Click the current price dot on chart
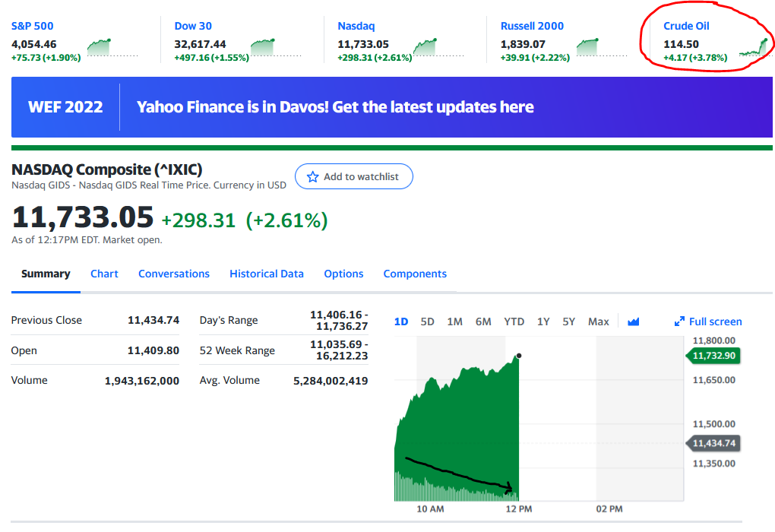The image size is (775, 532). pyautogui.click(x=518, y=356)
